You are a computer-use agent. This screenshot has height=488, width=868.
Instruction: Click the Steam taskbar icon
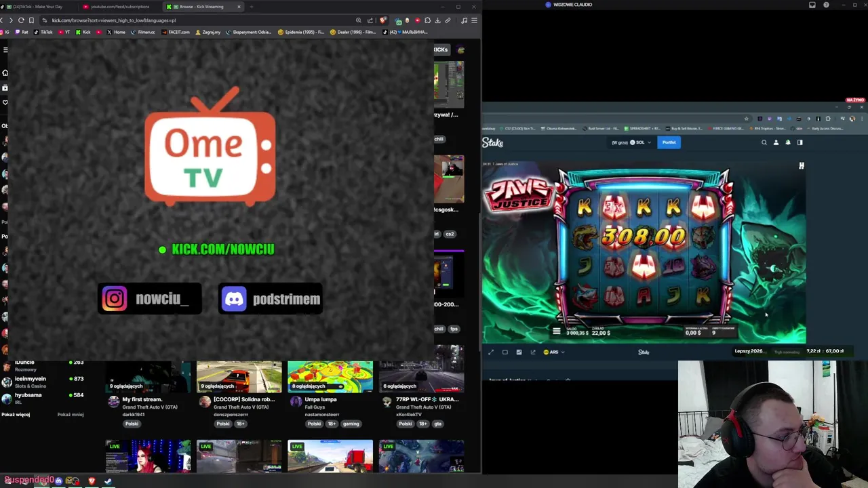tap(108, 481)
